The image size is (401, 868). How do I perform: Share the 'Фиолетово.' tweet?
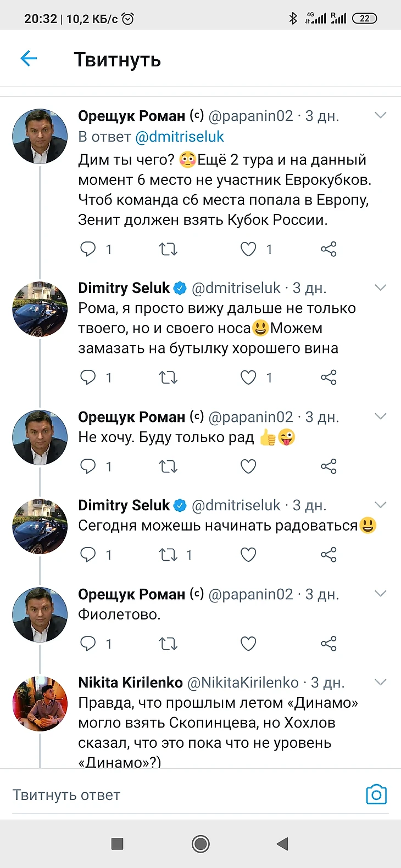[328, 644]
